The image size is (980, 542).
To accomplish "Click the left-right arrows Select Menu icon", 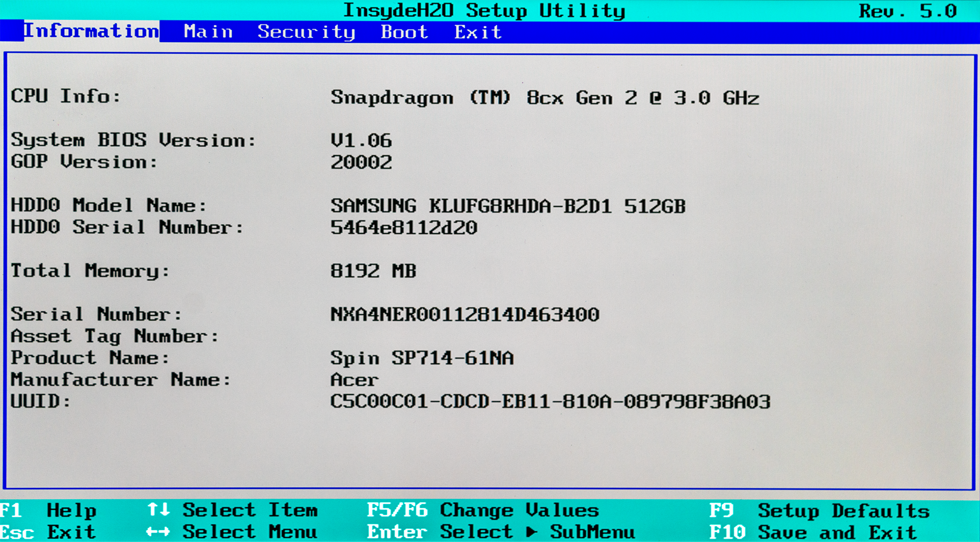I will pyautogui.click(x=158, y=531).
